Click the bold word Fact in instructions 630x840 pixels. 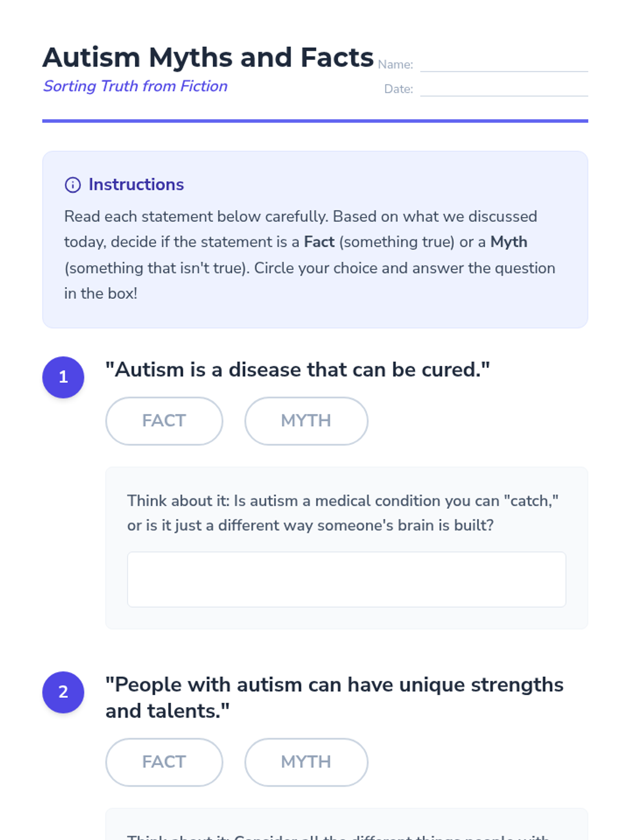point(319,242)
